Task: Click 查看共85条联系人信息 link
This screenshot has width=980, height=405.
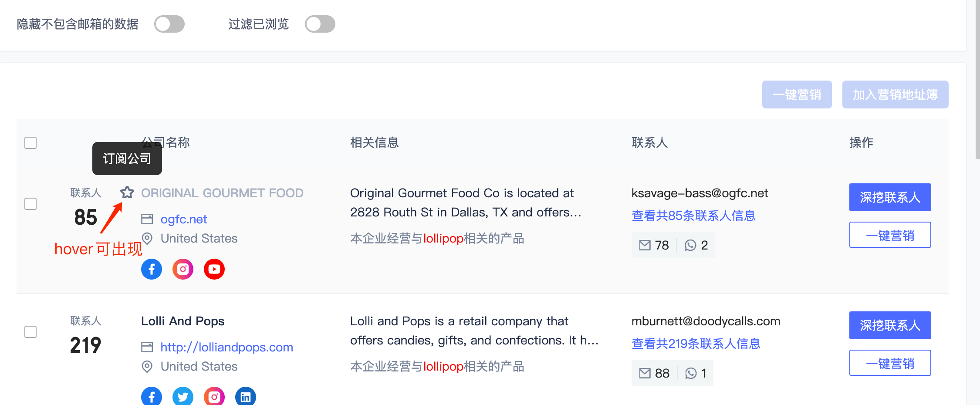Action: (693, 216)
